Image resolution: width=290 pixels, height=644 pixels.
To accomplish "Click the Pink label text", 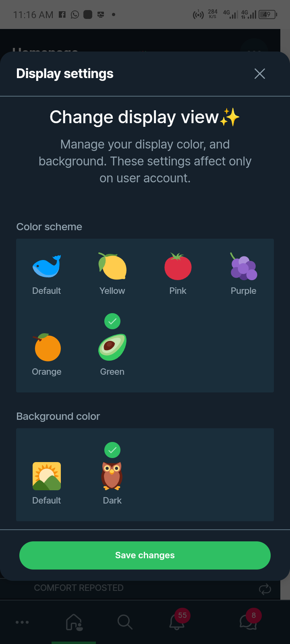I will pyautogui.click(x=178, y=291).
